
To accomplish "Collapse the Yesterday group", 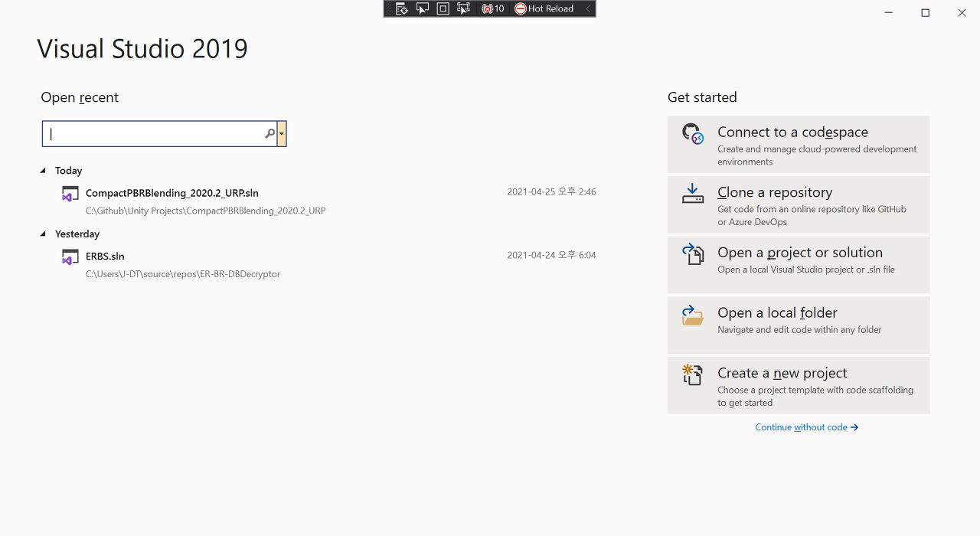I will (44, 234).
